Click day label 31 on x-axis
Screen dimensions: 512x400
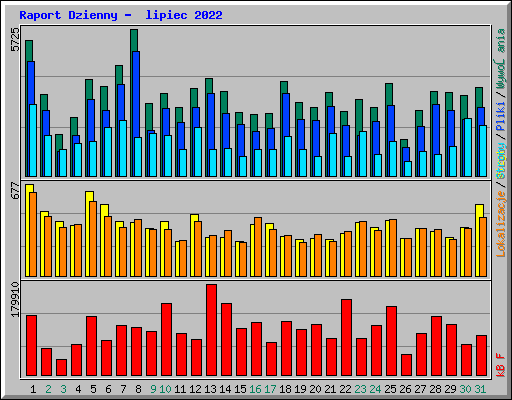pos(480,389)
